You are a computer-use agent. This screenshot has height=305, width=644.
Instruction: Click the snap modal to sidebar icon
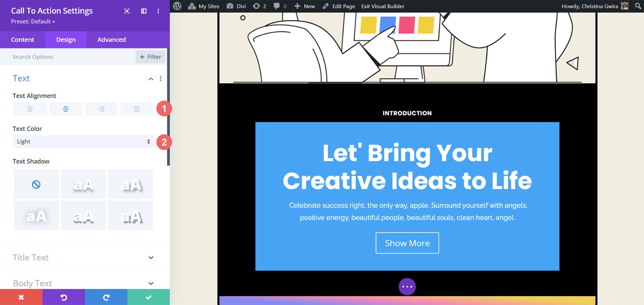coord(144,11)
